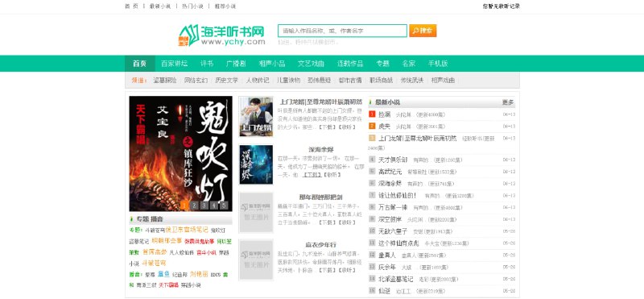Select the 网络玄幻 channel link
The height and width of the screenshot is (299, 644).
pyautogui.click(x=196, y=81)
